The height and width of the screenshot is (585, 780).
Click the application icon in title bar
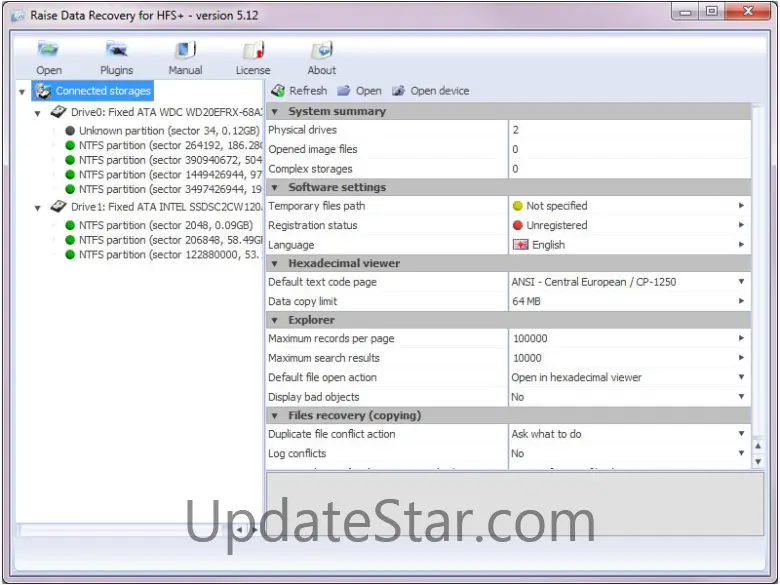point(18,16)
